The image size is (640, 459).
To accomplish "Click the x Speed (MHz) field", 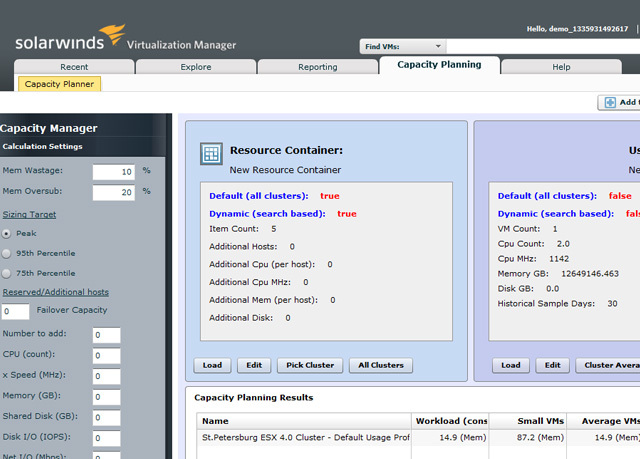I will click(x=107, y=376).
